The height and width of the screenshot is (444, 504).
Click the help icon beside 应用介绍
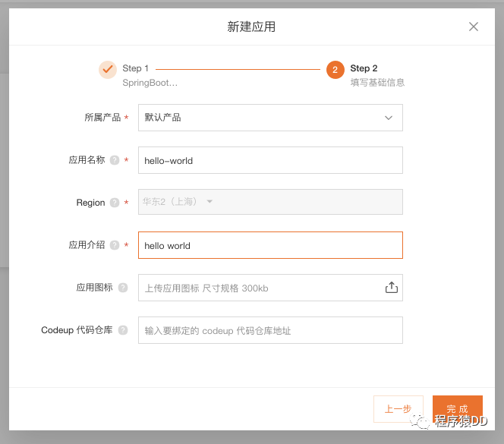[x=115, y=245]
